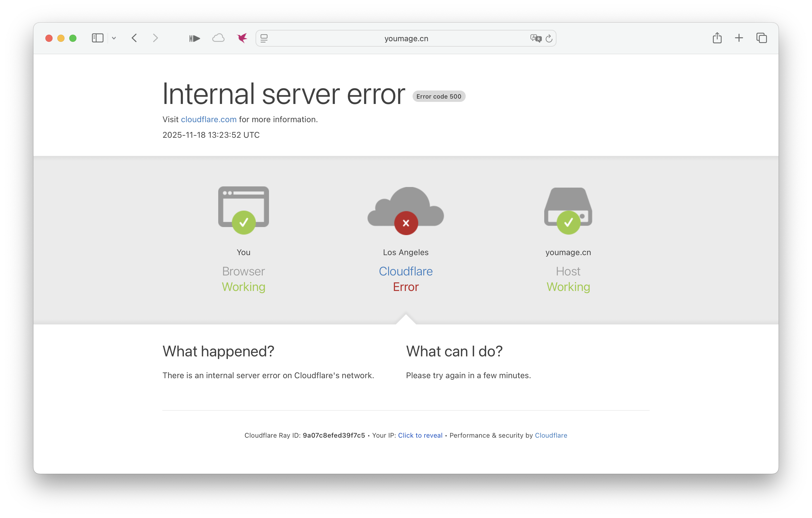This screenshot has width=812, height=518.
Task: Click the blue Cloudflare status link
Action: 406,271
